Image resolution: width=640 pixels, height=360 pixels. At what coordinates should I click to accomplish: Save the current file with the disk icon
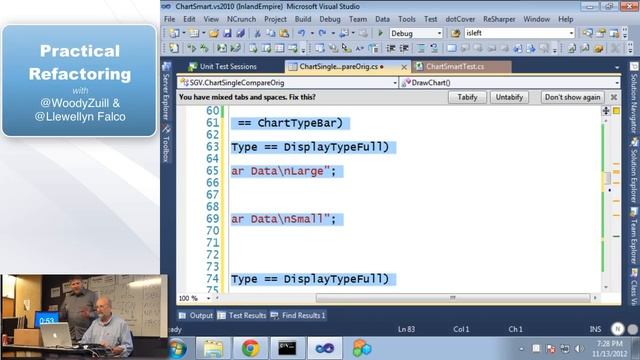click(227, 33)
